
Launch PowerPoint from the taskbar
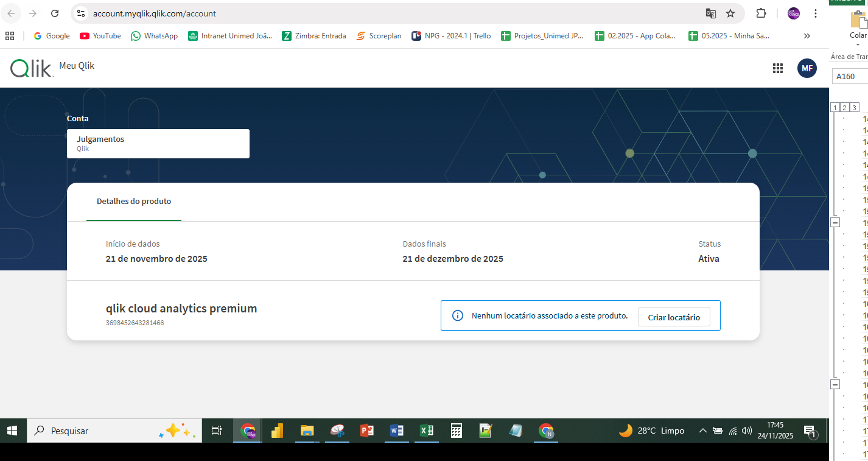367,431
